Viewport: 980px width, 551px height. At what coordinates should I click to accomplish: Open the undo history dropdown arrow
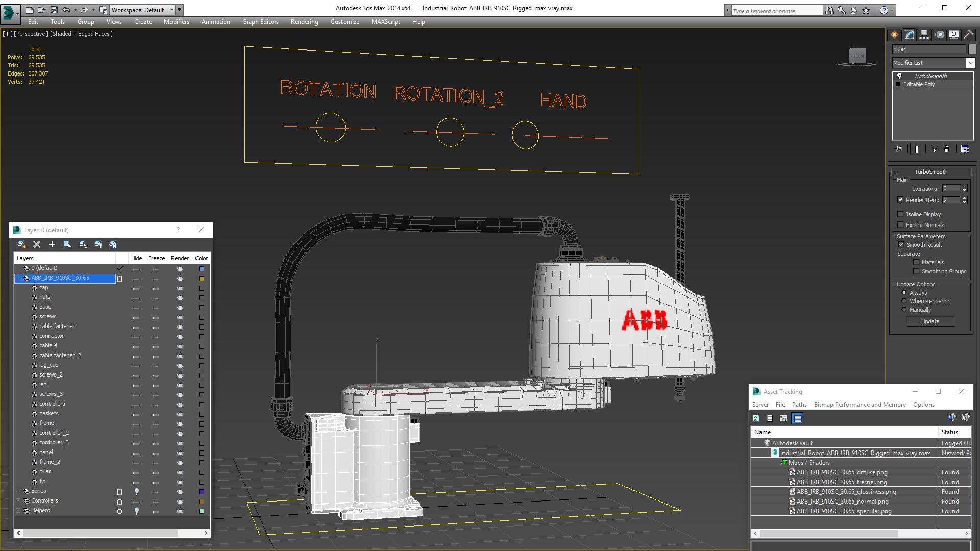coord(75,10)
